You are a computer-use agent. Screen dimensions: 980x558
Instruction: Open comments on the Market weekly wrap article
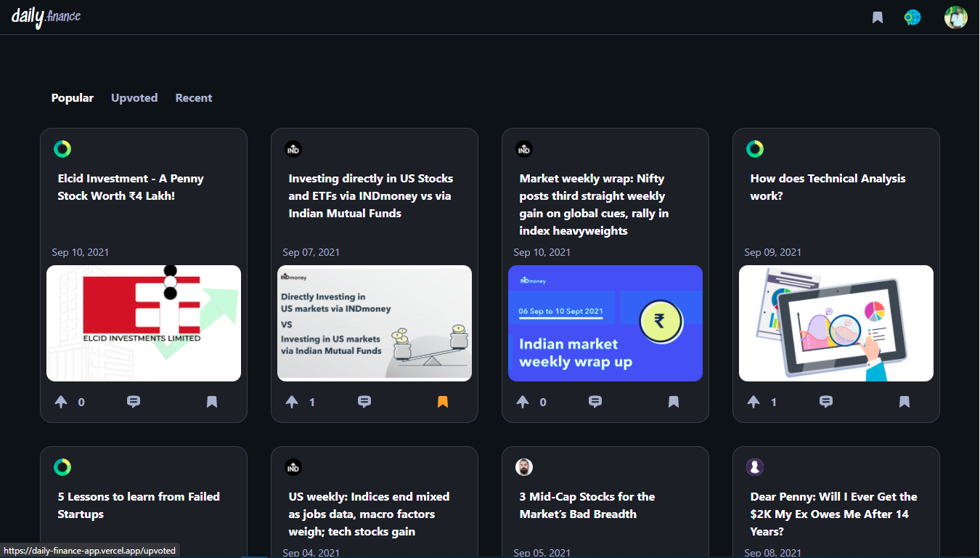pyautogui.click(x=595, y=401)
